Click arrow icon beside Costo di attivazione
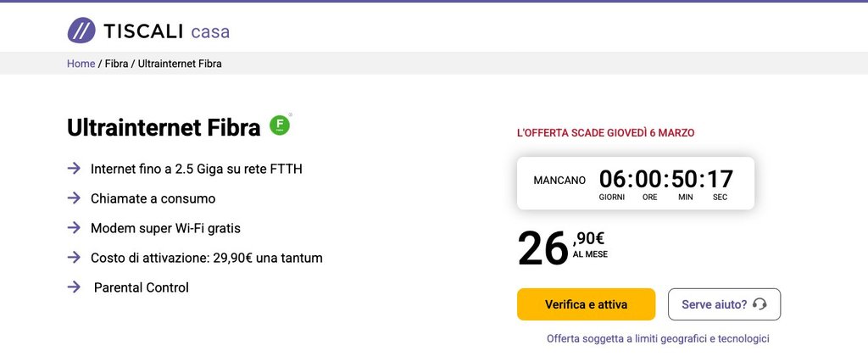868x362 pixels. pyautogui.click(x=74, y=257)
